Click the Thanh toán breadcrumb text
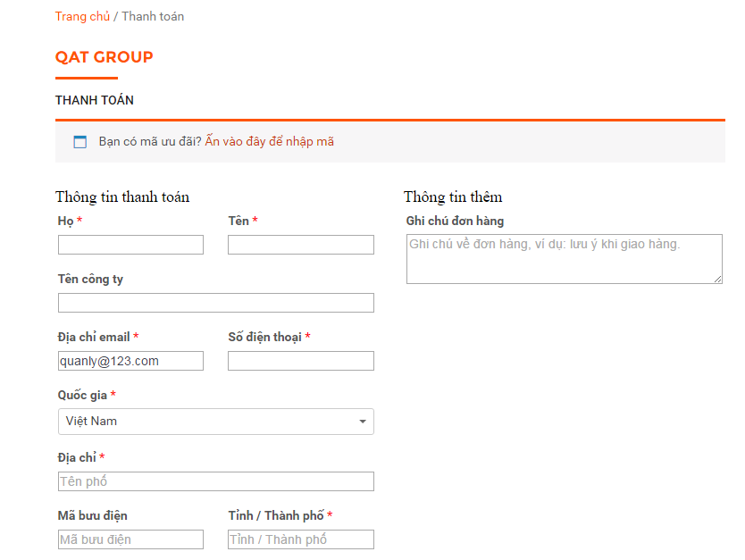The image size is (745, 560). [x=153, y=16]
